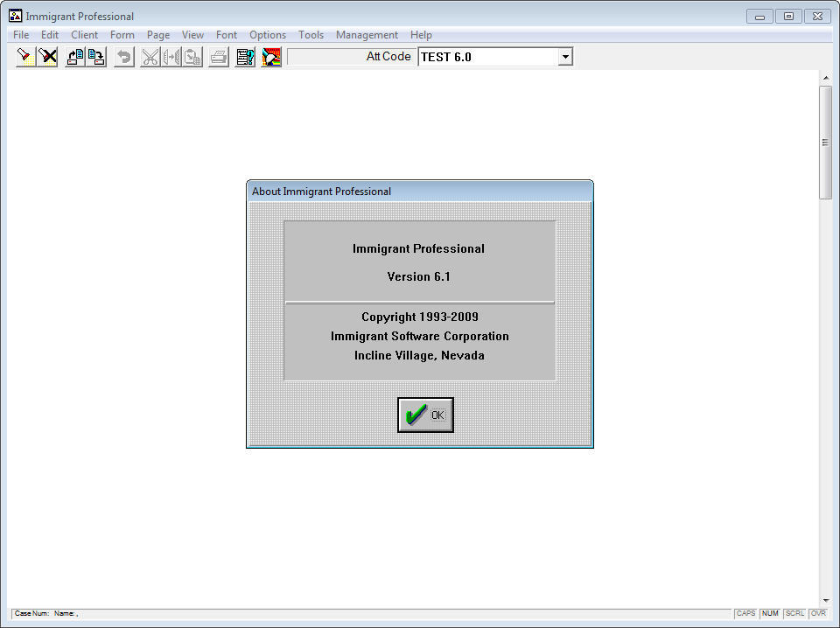Open the File menu
This screenshot has height=628, width=840.
click(x=21, y=35)
